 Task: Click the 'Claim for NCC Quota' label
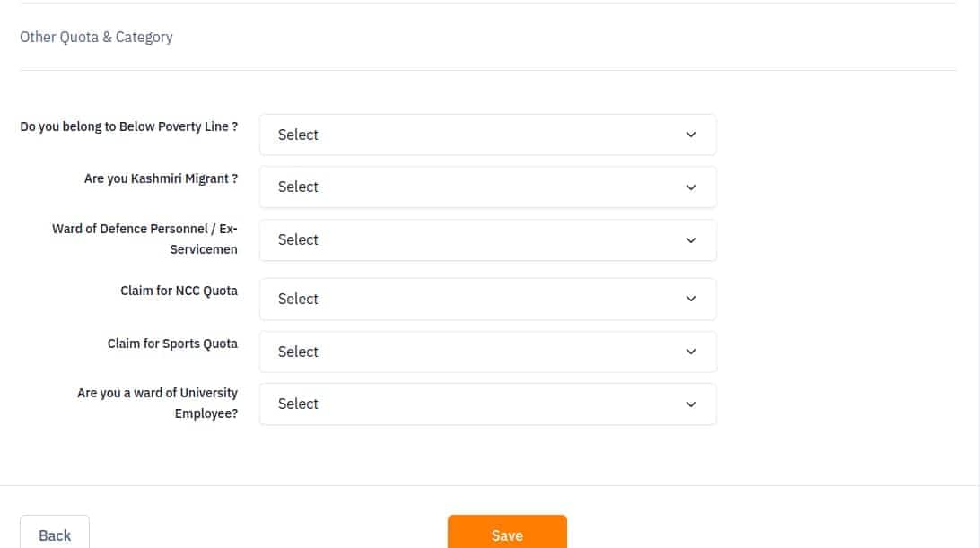179,291
